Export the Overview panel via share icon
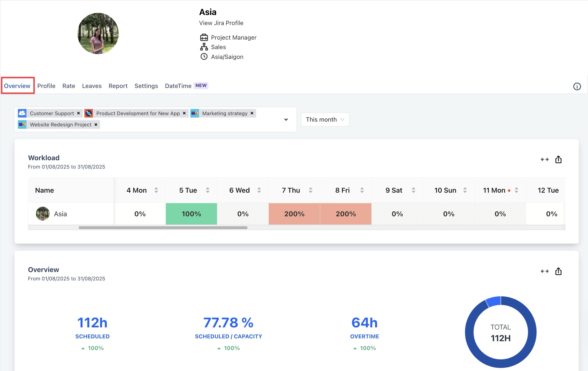 [558, 271]
